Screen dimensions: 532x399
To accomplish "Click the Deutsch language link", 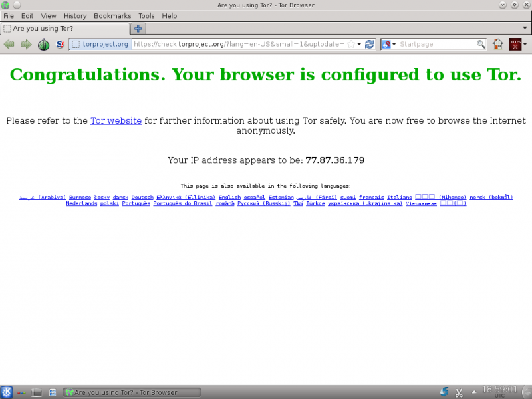I will pyautogui.click(x=142, y=197).
